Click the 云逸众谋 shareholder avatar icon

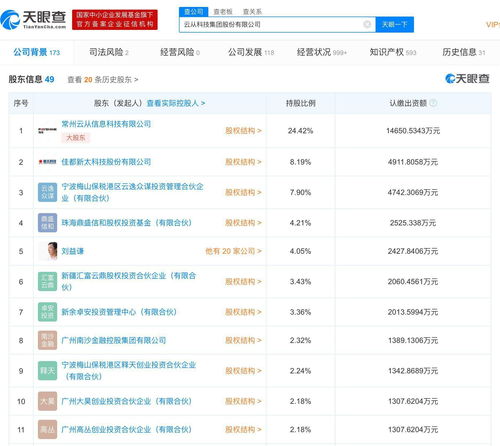[47, 192]
